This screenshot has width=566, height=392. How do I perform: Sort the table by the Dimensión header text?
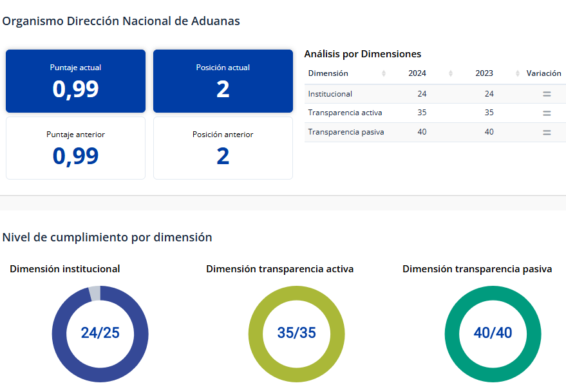[328, 73]
